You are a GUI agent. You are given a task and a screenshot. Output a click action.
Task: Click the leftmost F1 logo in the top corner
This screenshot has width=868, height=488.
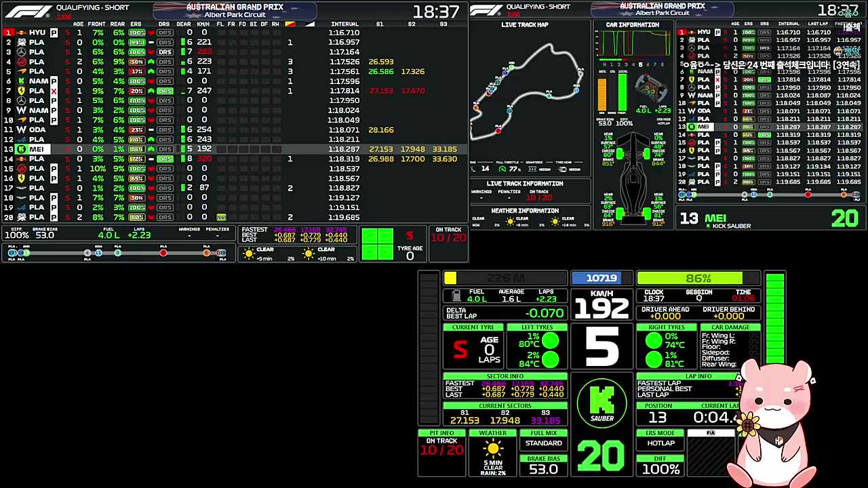(x=27, y=11)
